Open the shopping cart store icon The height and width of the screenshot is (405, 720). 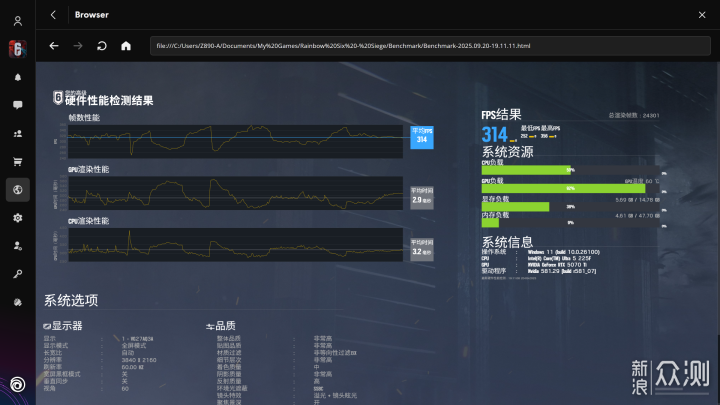(x=17, y=162)
